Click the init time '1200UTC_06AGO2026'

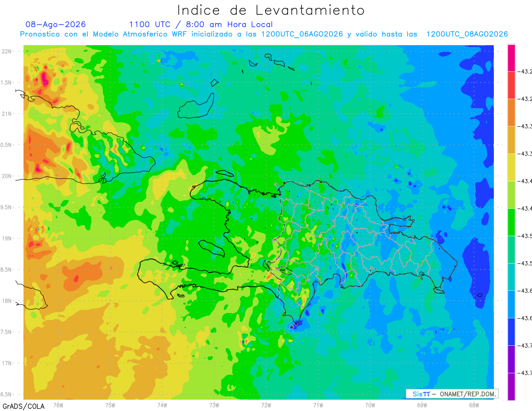[x=302, y=34]
